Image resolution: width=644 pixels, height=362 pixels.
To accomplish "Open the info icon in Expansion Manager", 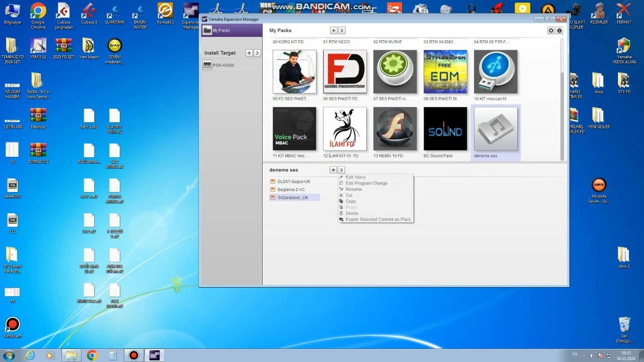I will (559, 31).
